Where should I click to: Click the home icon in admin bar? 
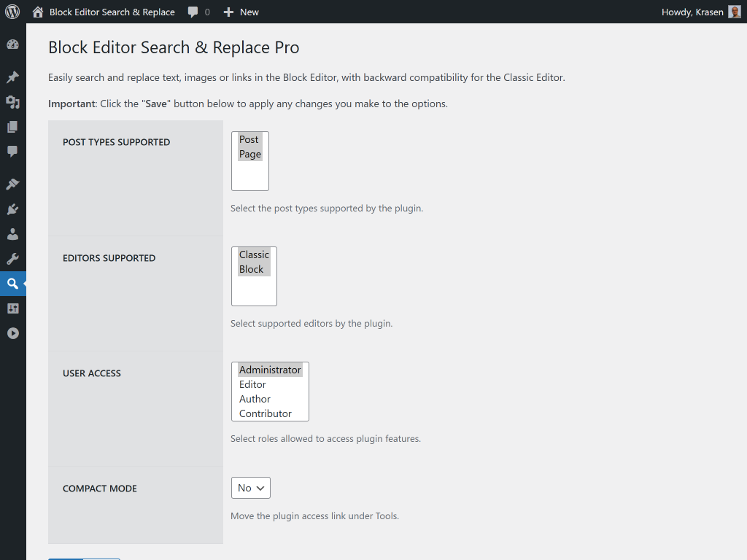[38, 12]
